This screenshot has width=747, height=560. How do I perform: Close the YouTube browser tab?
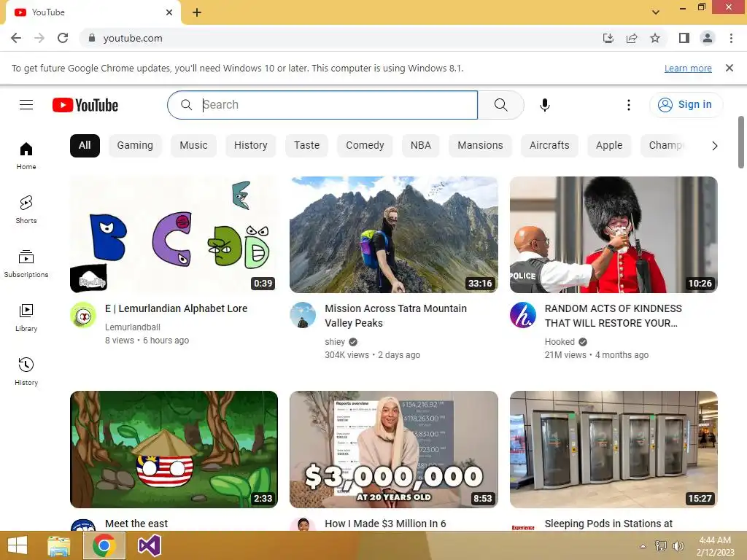click(x=169, y=12)
